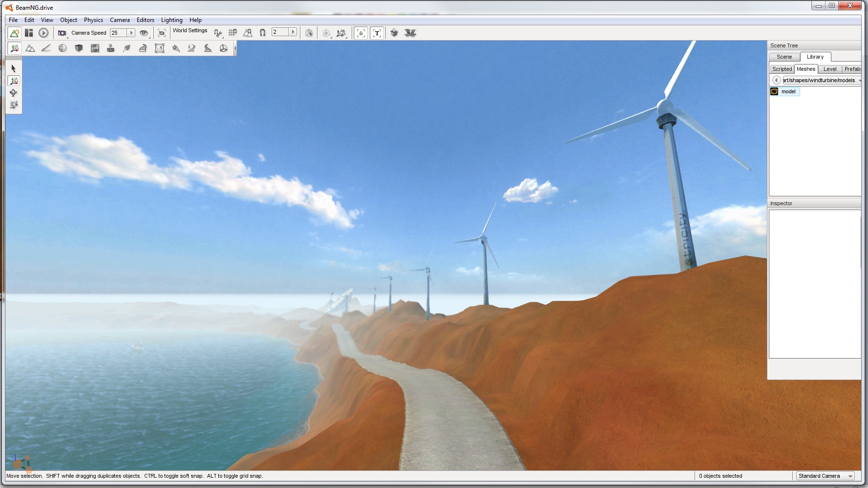This screenshot has height=488, width=868.
Task: Open the Decal Road Editor icon
Action: click(208, 48)
